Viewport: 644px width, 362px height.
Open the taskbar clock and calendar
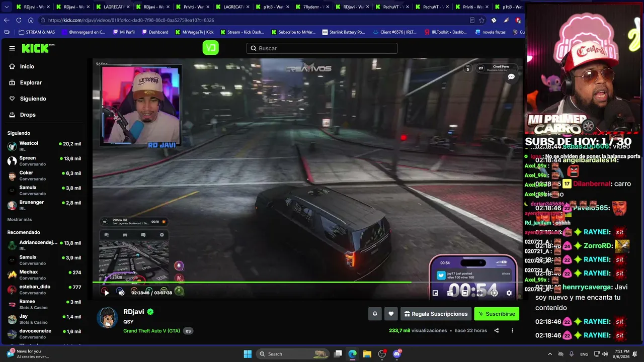[622, 354]
